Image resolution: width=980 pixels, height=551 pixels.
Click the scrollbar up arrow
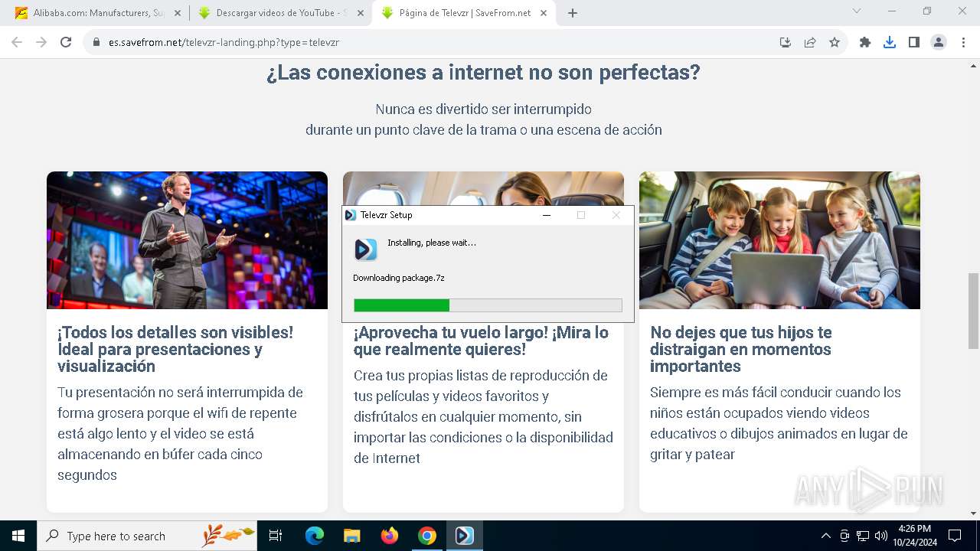pos(974,64)
